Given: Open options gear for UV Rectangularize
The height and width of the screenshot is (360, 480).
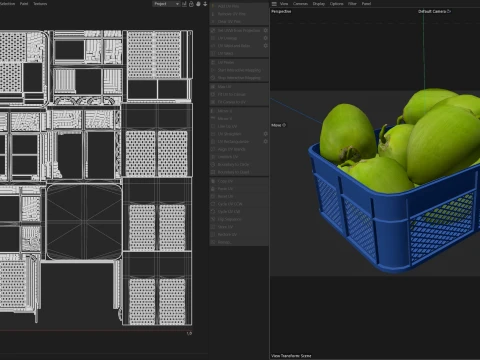Looking at the screenshot, I should pyautogui.click(x=266, y=141).
